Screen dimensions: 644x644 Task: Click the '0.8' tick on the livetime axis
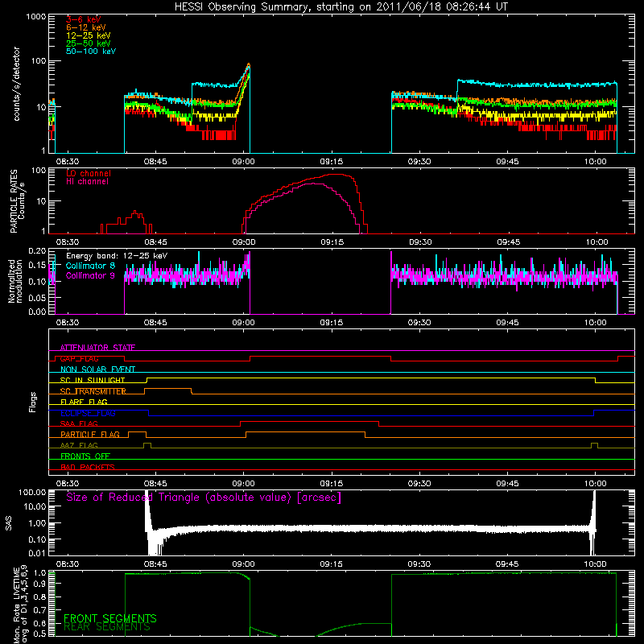click(x=39, y=597)
